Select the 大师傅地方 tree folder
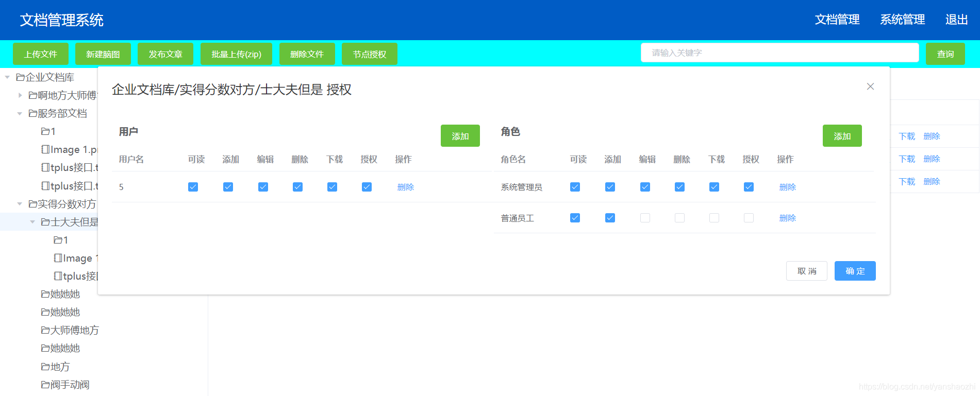This screenshot has height=396, width=980. (x=74, y=330)
